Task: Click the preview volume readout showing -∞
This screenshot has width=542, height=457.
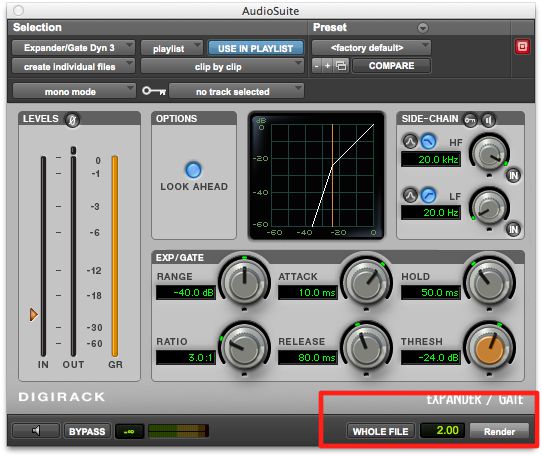Action: click(129, 431)
